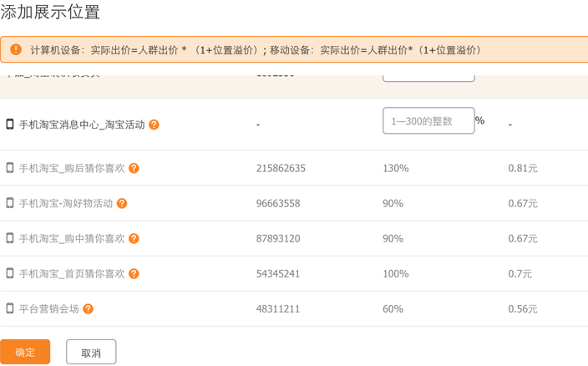Click the 添加展示位置 dialog title
The width and height of the screenshot is (588, 366).
coord(50,12)
